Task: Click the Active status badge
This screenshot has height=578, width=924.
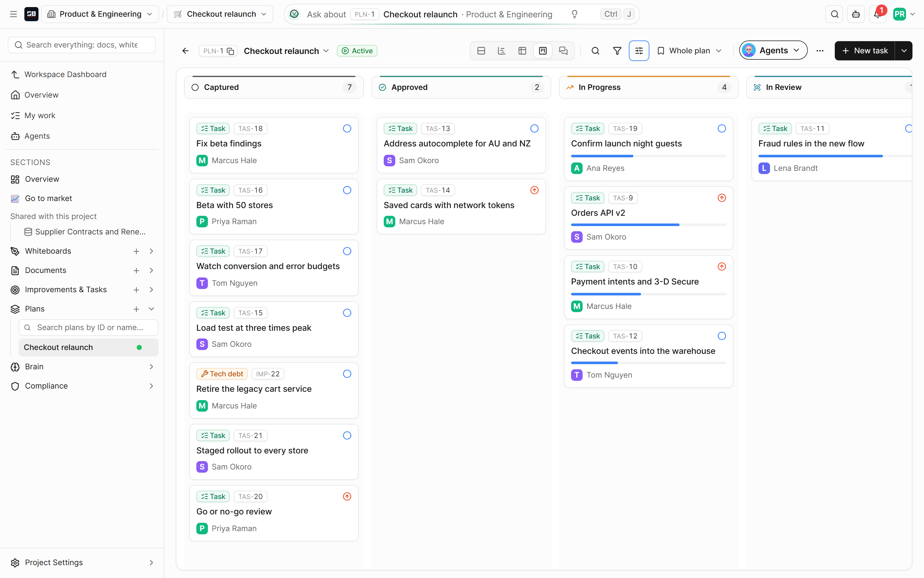Action: coord(357,51)
